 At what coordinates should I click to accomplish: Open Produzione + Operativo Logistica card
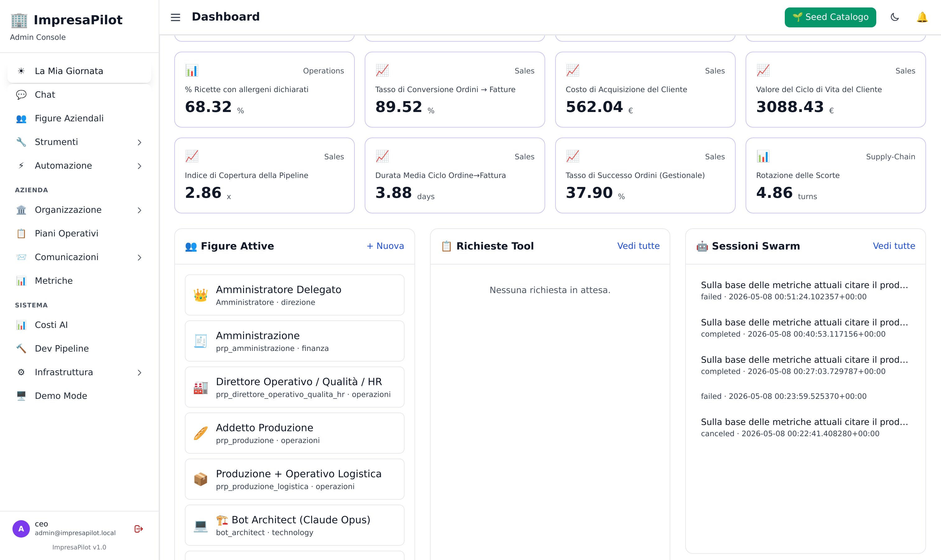(294, 479)
